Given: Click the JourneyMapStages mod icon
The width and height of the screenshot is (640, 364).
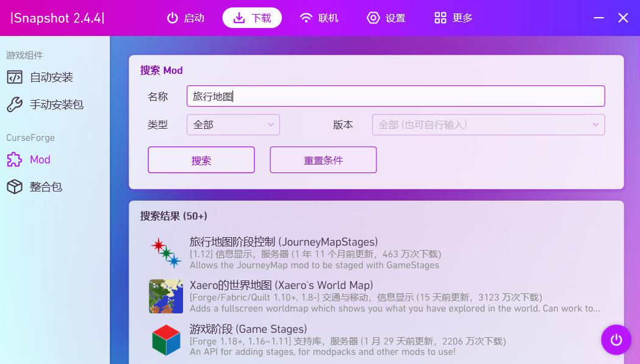Looking at the screenshot, I should [x=166, y=253].
